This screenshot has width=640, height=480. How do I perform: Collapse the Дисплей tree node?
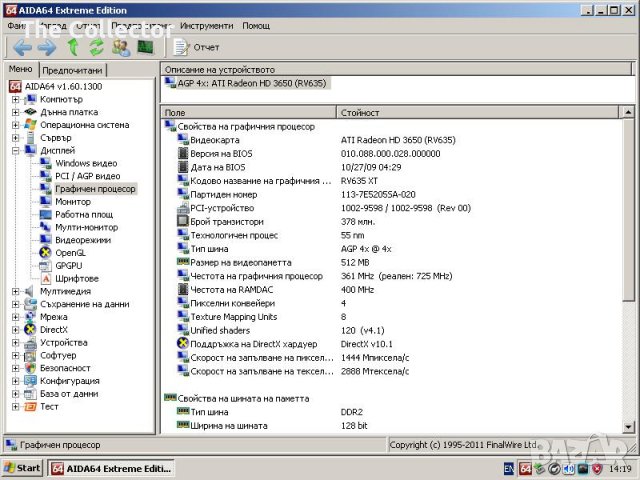pyautogui.click(x=16, y=150)
